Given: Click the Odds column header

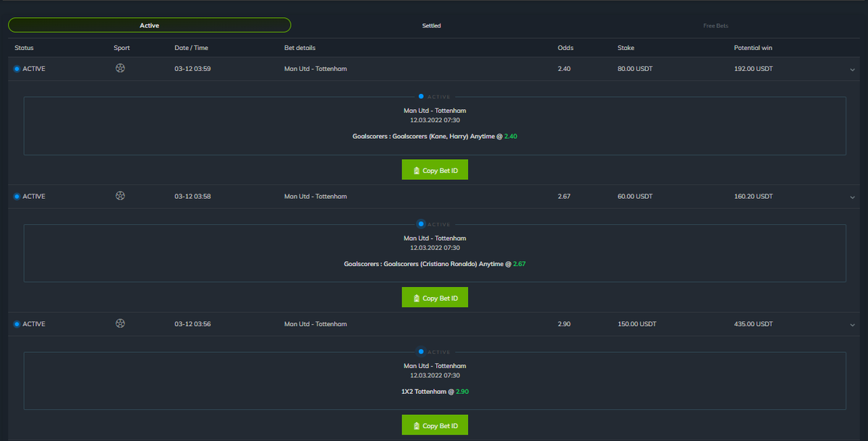Looking at the screenshot, I should tap(566, 48).
